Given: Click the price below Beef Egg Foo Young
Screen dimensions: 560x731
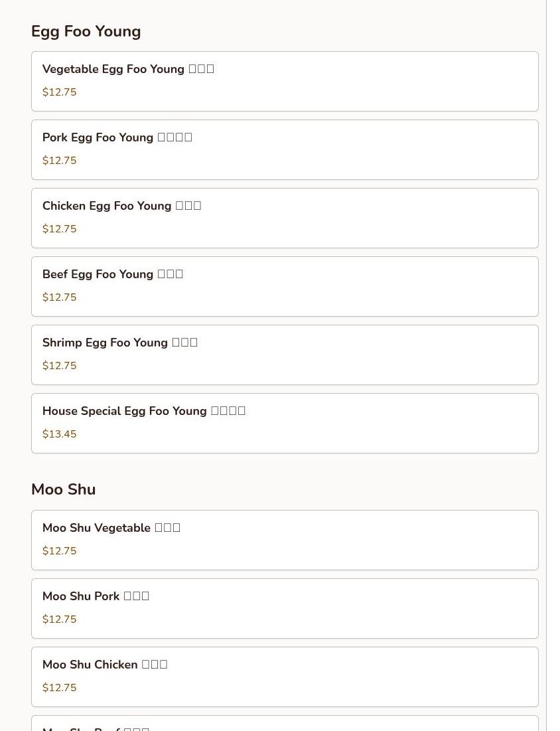Looking at the screenshot, I should pyautogui.click(x=60, y=297).
